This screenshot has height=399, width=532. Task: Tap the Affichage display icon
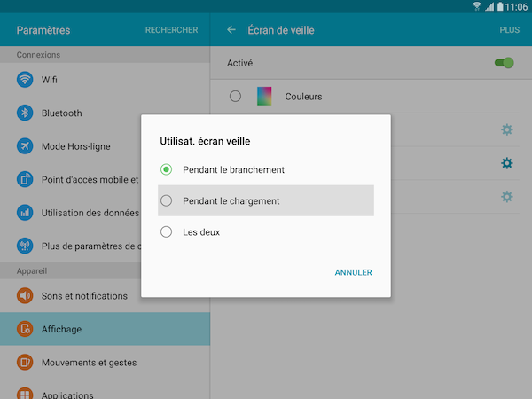point(25,329)
